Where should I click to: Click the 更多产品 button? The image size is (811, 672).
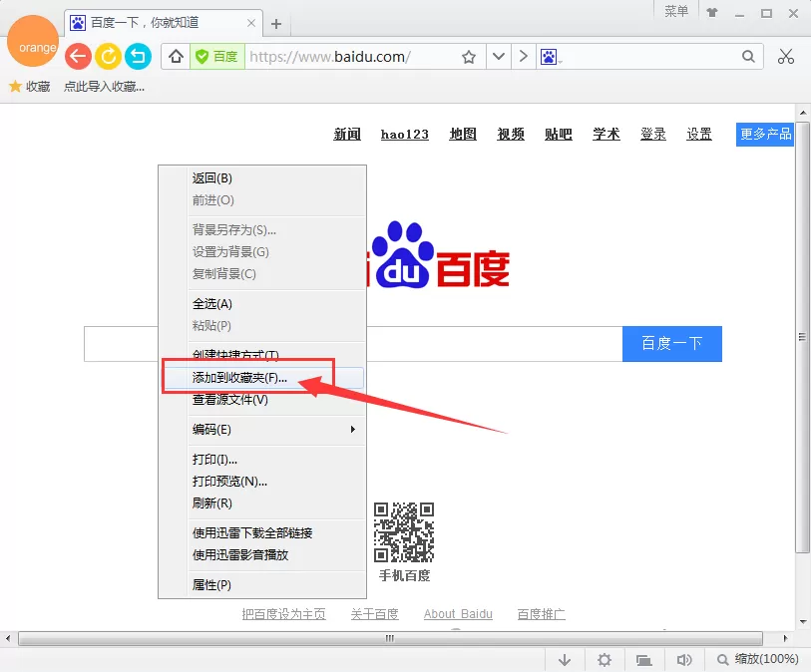pyautogui.click(x=765, y=135)
